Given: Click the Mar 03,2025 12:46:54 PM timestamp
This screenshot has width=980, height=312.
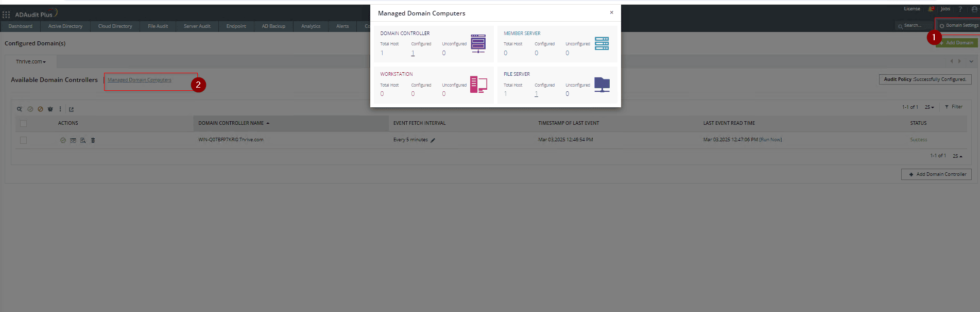Looking at the screenshot, I should tap(565, 140).
